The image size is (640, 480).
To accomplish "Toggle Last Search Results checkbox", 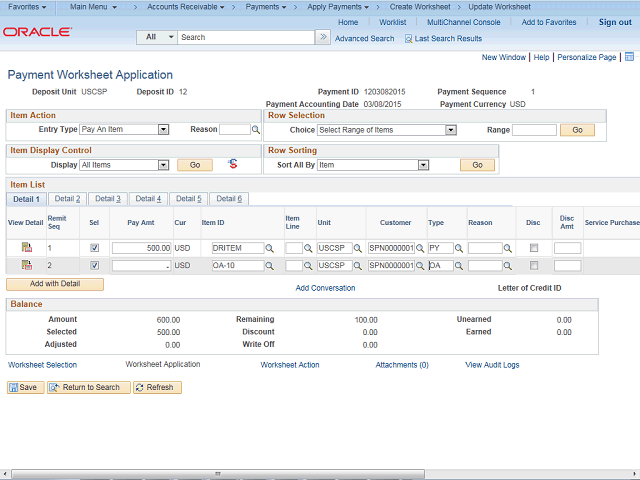I will (409, 38).
